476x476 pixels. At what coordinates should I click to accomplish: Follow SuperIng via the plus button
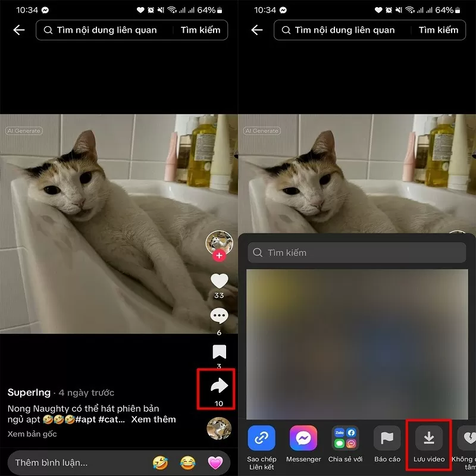coord(220,255)
